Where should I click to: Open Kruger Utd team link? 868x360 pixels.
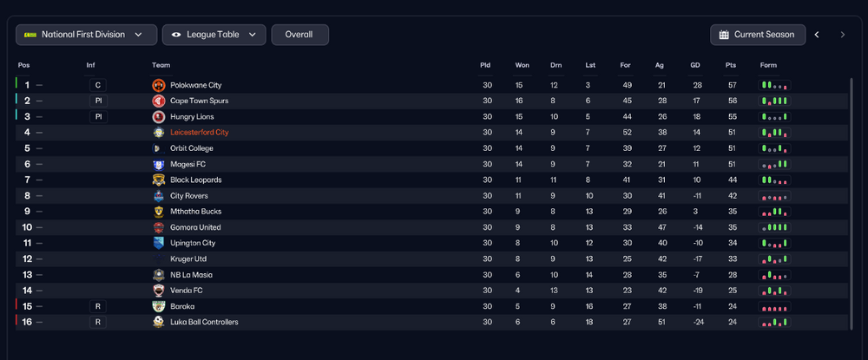[188, 259]
